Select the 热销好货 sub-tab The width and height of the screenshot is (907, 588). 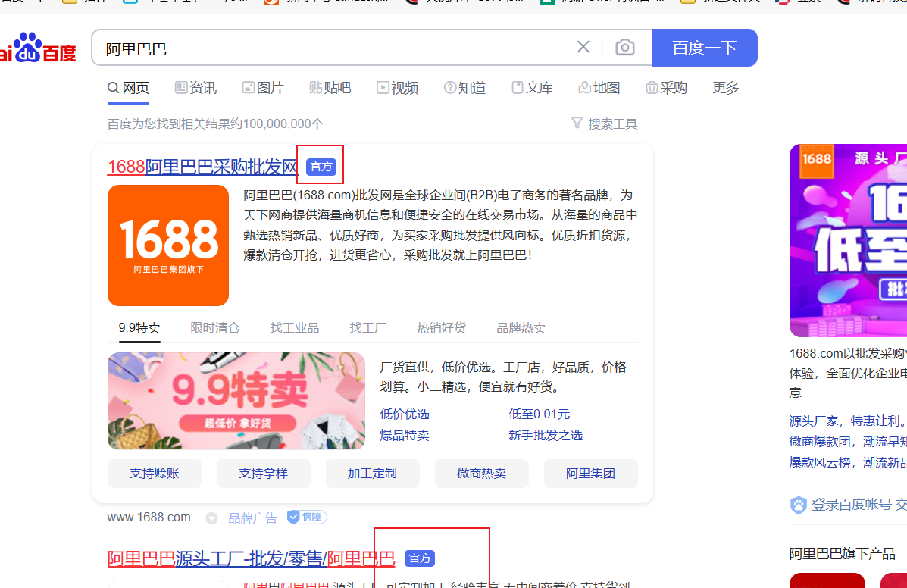point(441,328)
